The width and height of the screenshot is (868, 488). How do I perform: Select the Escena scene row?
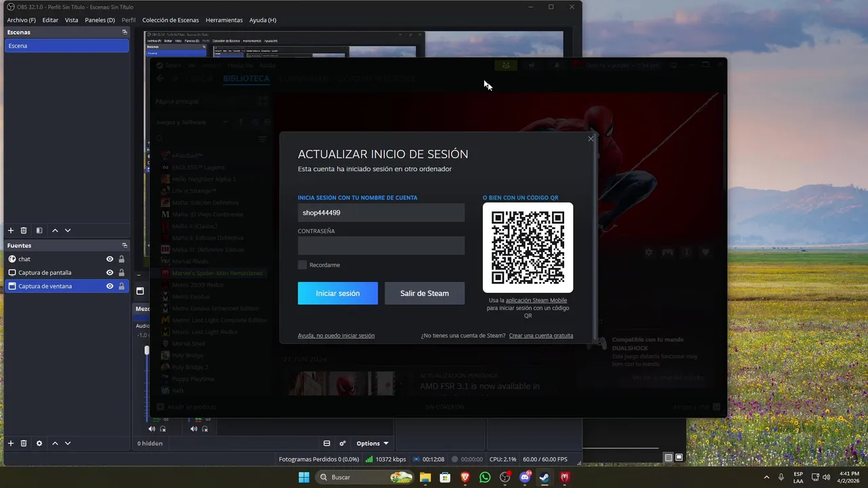(x=66, y=45)
